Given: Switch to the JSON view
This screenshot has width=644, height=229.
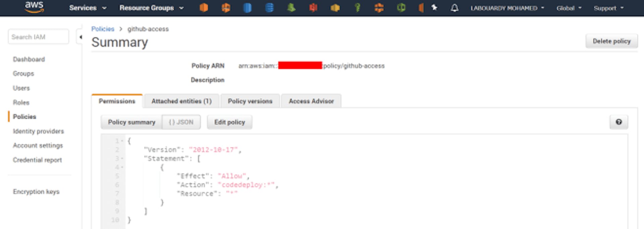Looking at the screenshot, I should [181, 122].
